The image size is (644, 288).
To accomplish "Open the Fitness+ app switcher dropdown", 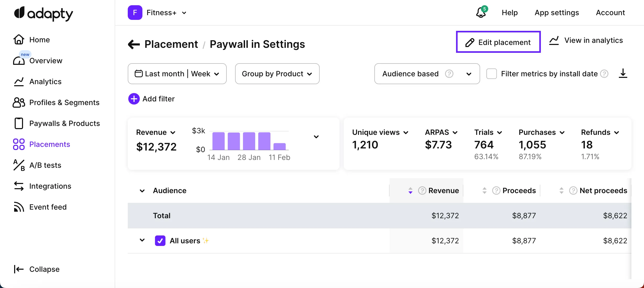I will click(x=166, y=13).
